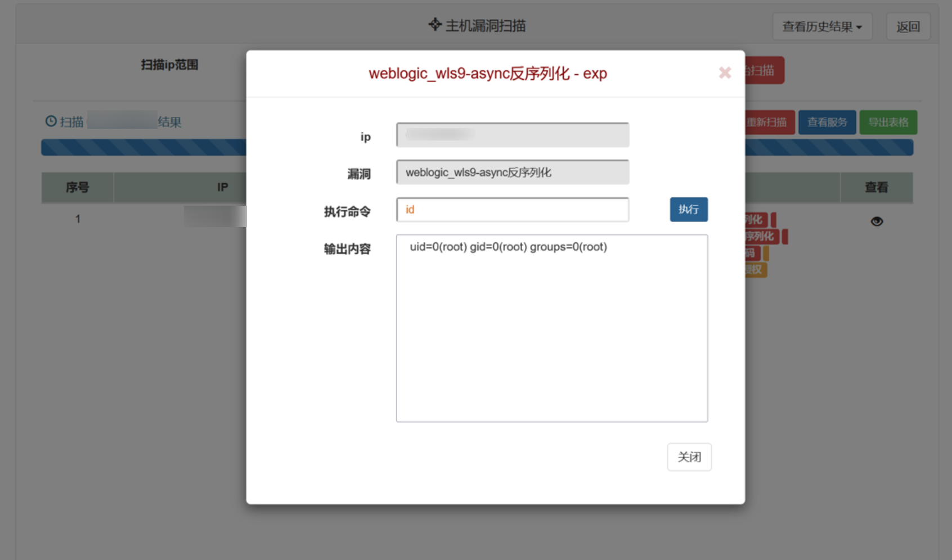The height and width of the screenshot is (560, 952).
Task: Click the 执行 execute button
Action: (x=689, y=209)
